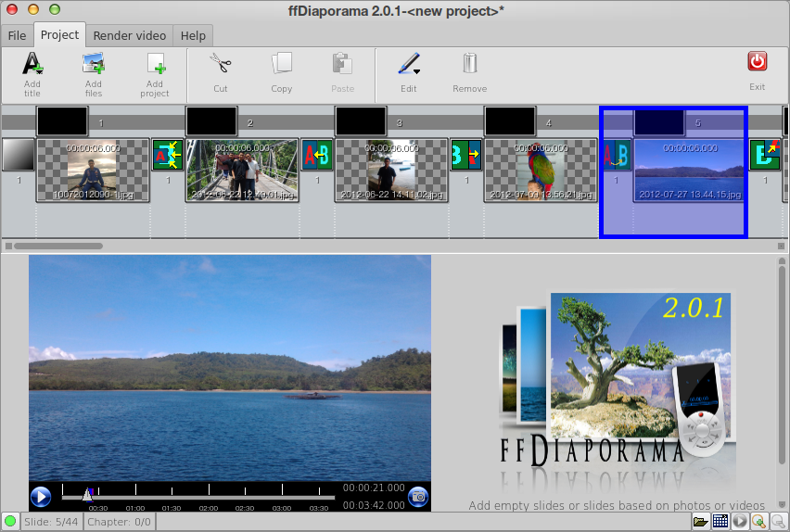Click the transition icon after slide 5
The height and width of the screenshot is (532, 790).
pos(765,155)
